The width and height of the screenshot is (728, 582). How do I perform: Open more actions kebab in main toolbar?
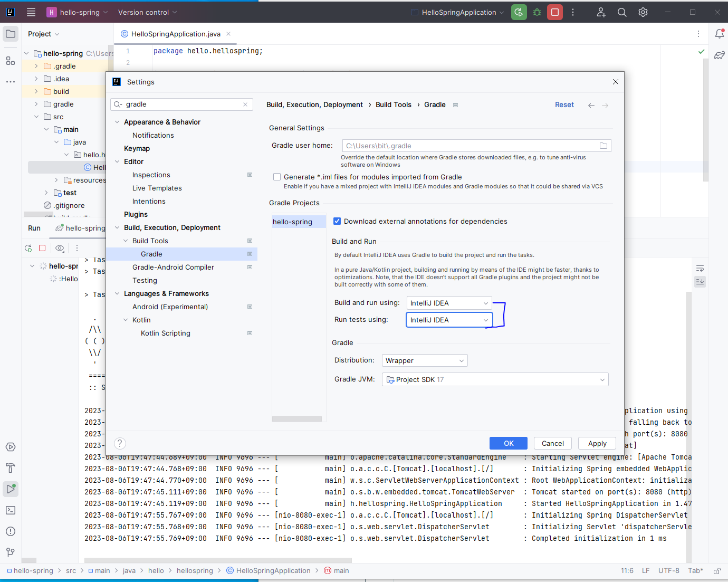pos(573,12)
